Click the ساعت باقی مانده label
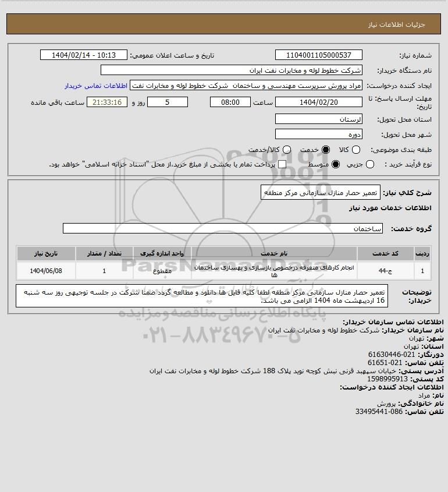The image size is (448, 492). (x=58, y=102)
